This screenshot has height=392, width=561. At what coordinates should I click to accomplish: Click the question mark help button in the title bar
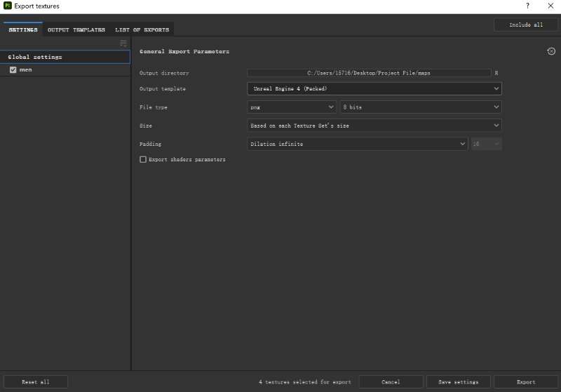(x=528, y=6)
